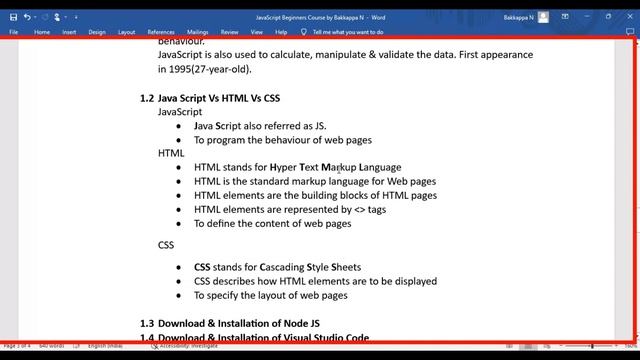640x360 pixels.
Task: Switch to the Home ribbon tab
Action: (x=42, y=32)
